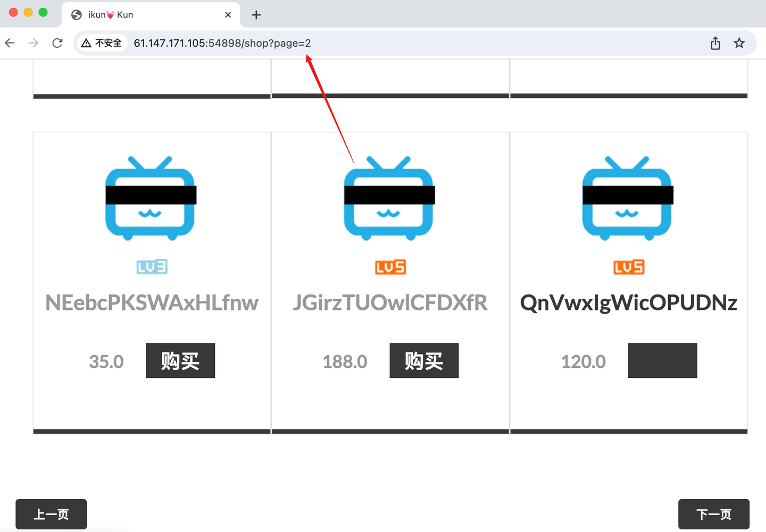This screenshot has width=766, height=532.
Task: Open the NEebcPKSWAxHLfnw account title
Action: [x=152, y=302]
